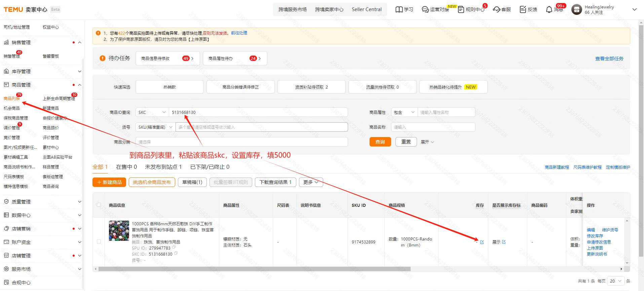The width and height of the screenshot is (644, 291).
Task: Open 草稿箱(1) button
Action: click(192, 182)
